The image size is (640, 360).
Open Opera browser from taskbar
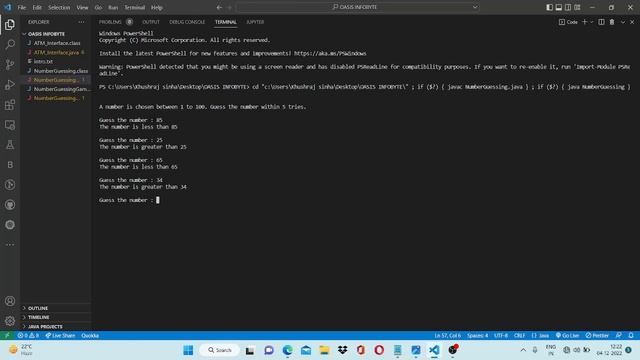(379, 350)
